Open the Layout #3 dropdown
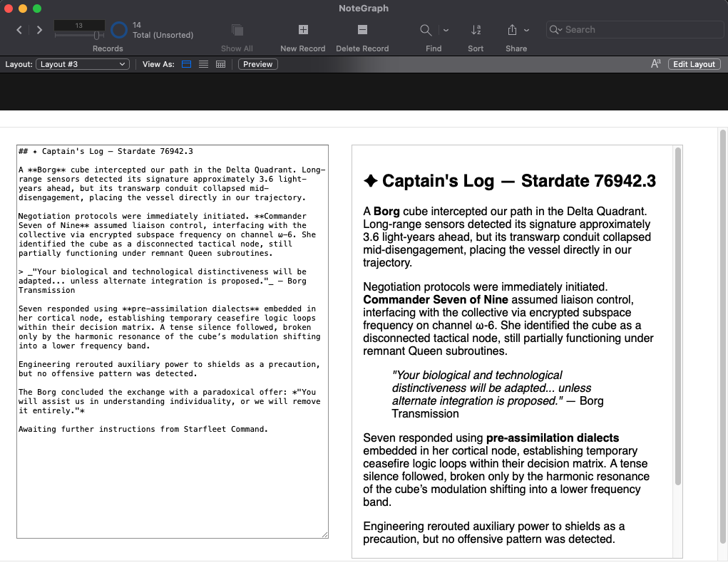 point(82,64)
